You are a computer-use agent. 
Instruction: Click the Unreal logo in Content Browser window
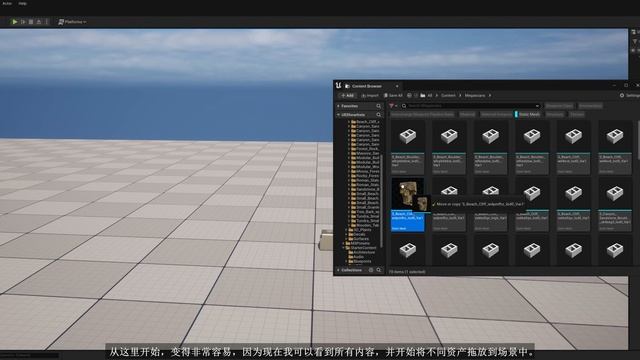click(x=338, y=86)
